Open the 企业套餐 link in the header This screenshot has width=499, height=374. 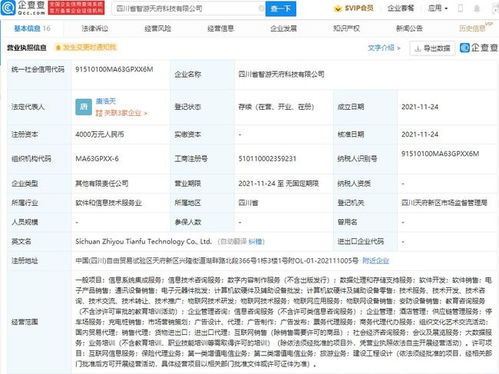400,8
